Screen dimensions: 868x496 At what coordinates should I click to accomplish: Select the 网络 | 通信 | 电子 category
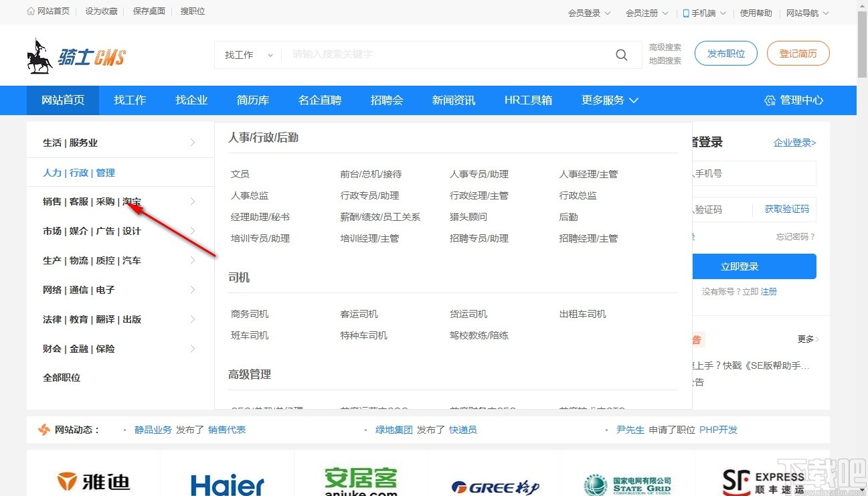click(x=79, y=290)
